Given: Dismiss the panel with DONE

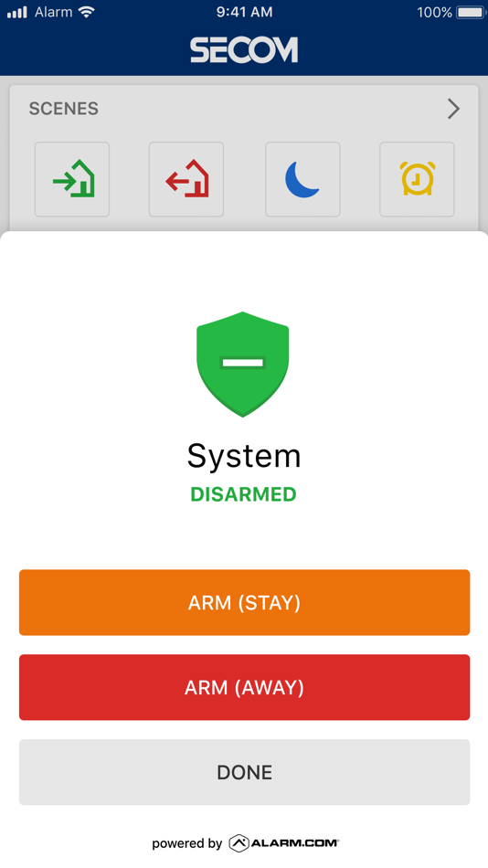Looking at the screenshot, I should (244, 772).
